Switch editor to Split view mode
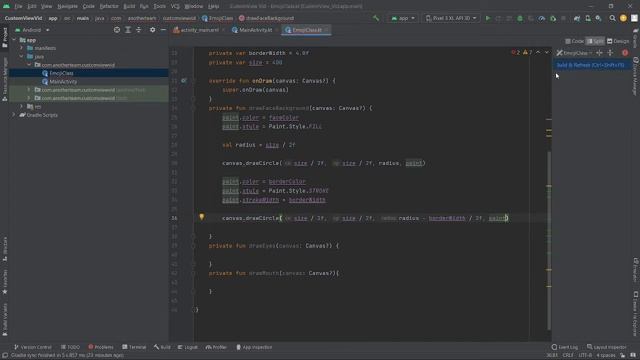 point(595,41)
